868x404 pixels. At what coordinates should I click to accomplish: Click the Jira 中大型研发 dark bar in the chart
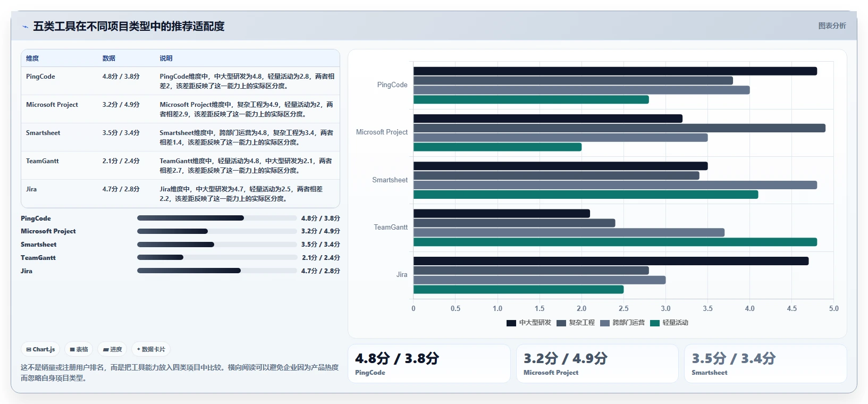click(611, 261)
